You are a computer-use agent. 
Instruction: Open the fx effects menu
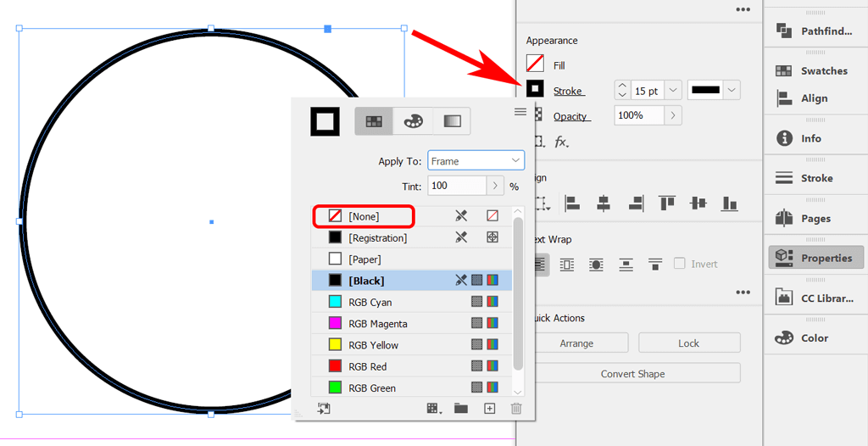(561, 142)
